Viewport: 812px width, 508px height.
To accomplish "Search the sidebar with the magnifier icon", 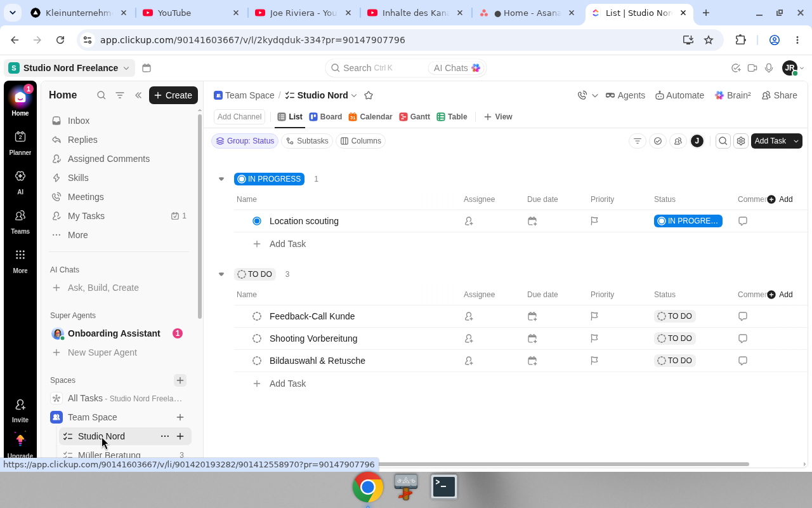I will click(101, 95).
